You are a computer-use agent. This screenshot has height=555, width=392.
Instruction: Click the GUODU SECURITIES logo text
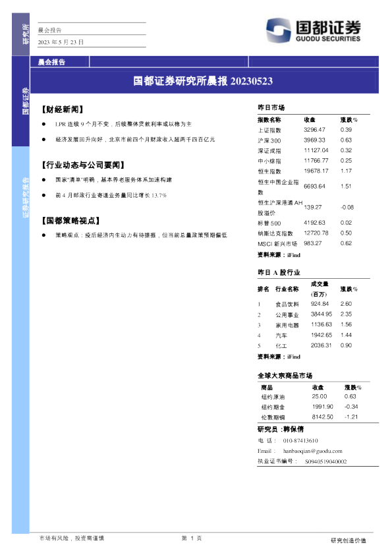pyautogui.click(x=328, y=39)
